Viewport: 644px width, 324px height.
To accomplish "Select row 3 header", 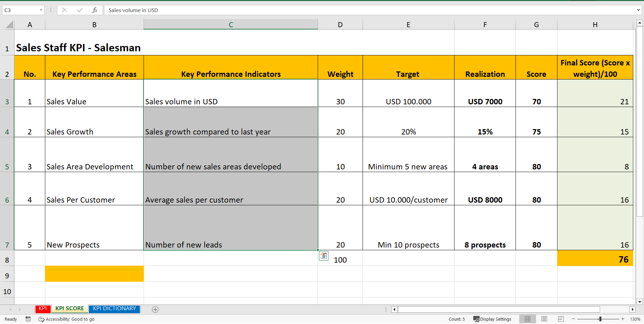I will [7, 93].
